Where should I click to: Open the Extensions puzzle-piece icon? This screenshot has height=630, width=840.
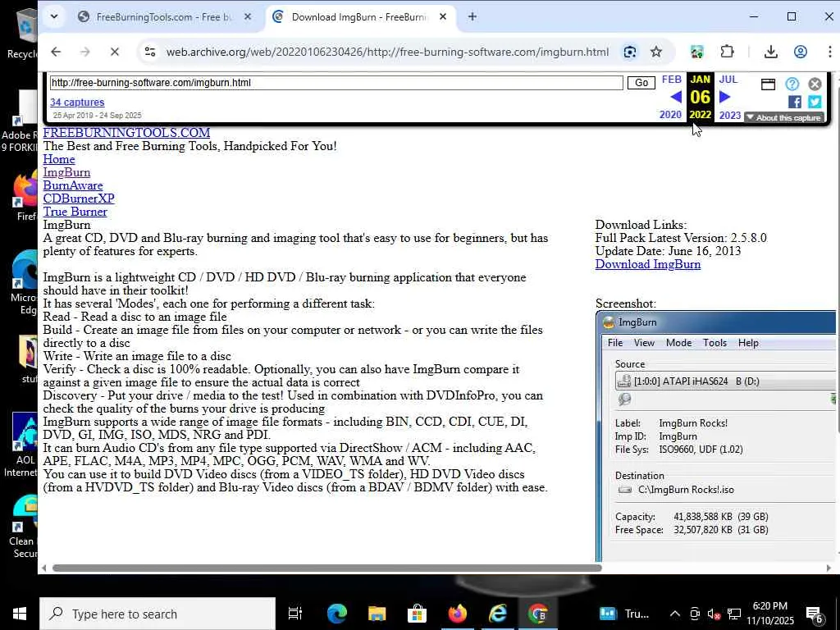(727, 52)
